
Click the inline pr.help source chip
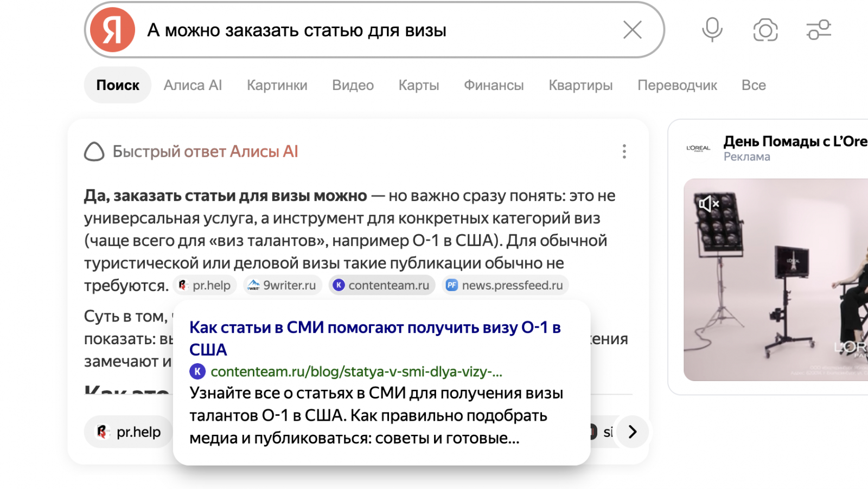205,285
